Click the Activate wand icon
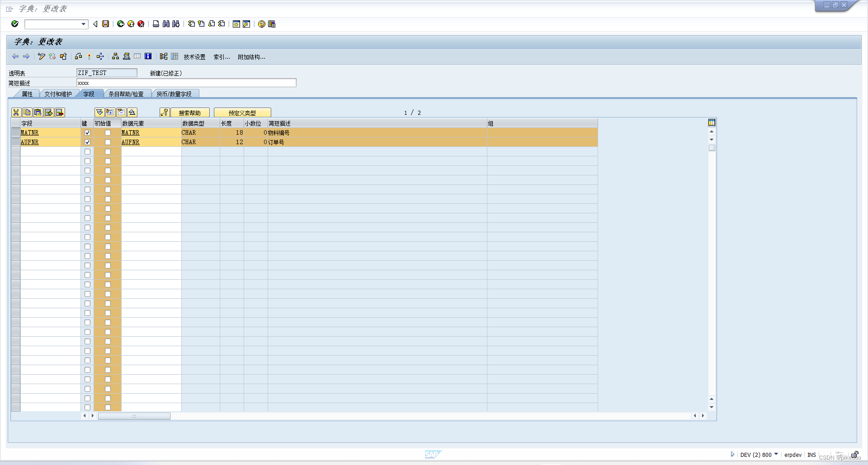 pos(90,56)
